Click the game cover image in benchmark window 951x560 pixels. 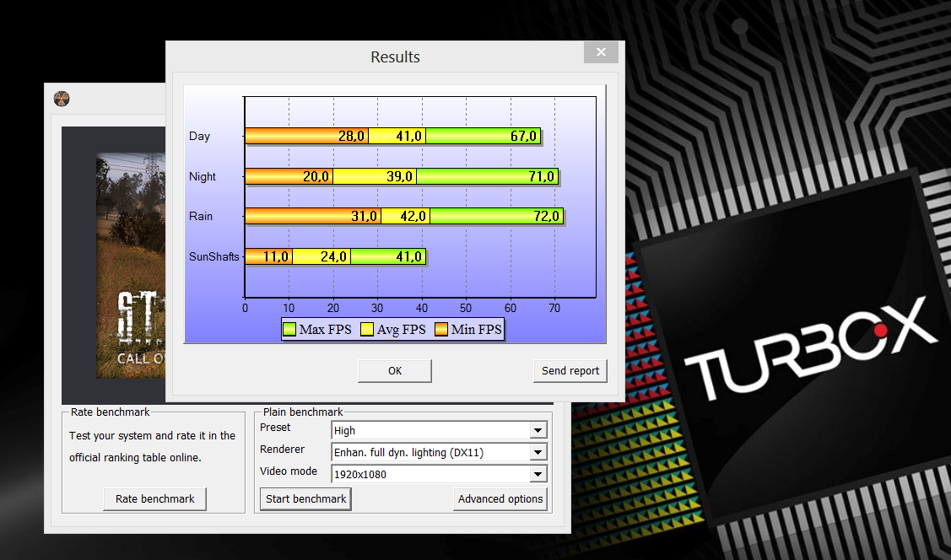coord(131,266)
